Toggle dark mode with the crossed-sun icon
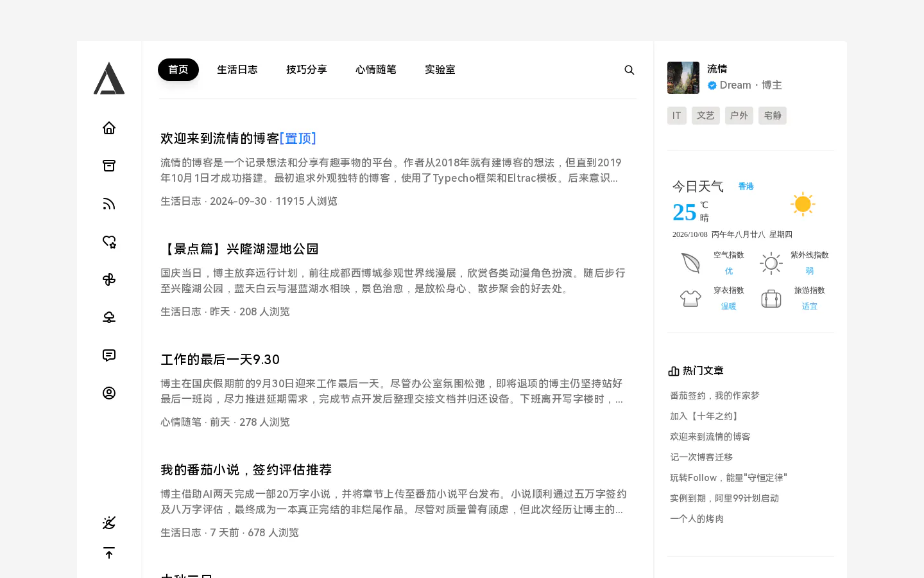Viewport: 924px width, 578px height. pyautogui.click(x=109, y=523)
